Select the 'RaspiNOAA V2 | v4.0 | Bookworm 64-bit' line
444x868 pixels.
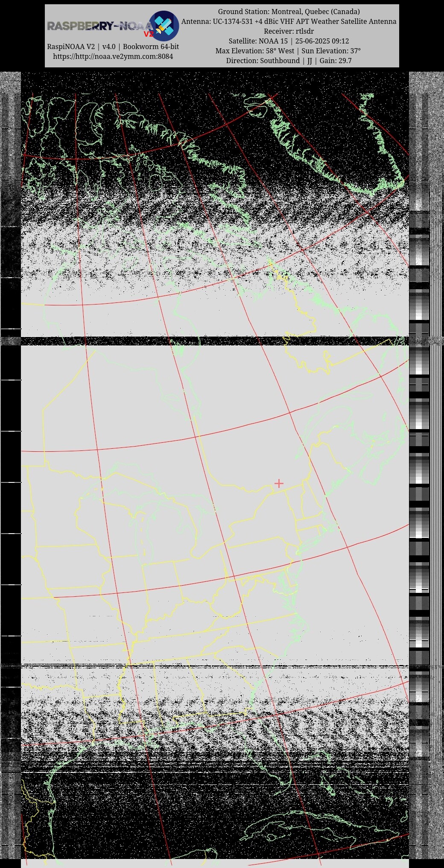113,46
